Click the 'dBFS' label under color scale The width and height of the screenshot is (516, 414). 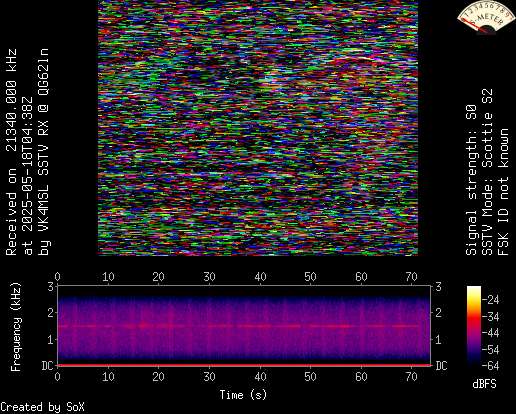(x=485, y=384)
